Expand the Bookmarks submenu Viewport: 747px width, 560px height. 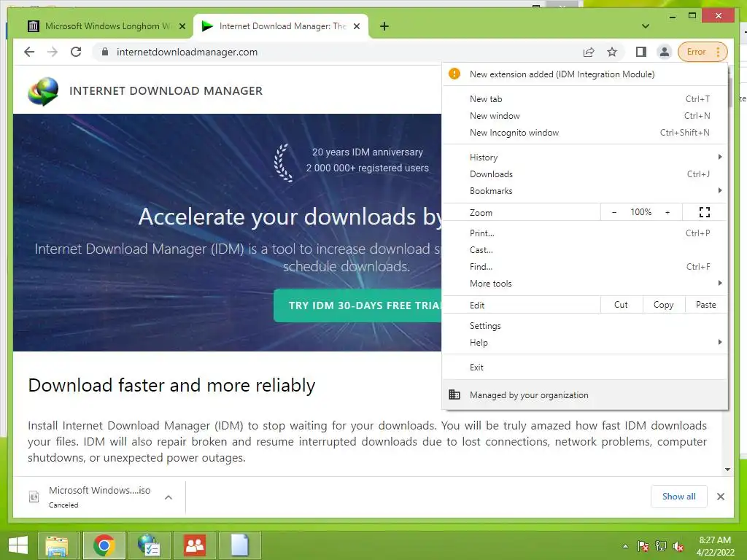(x=584, y=191)
